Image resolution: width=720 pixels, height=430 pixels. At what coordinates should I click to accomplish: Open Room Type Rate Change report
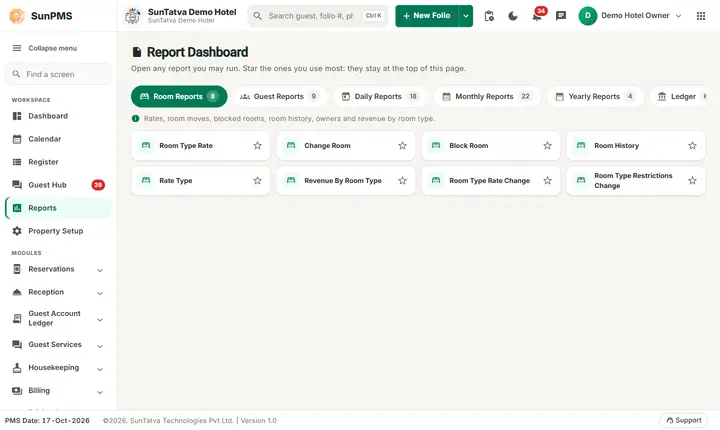(x=489, y=181)
